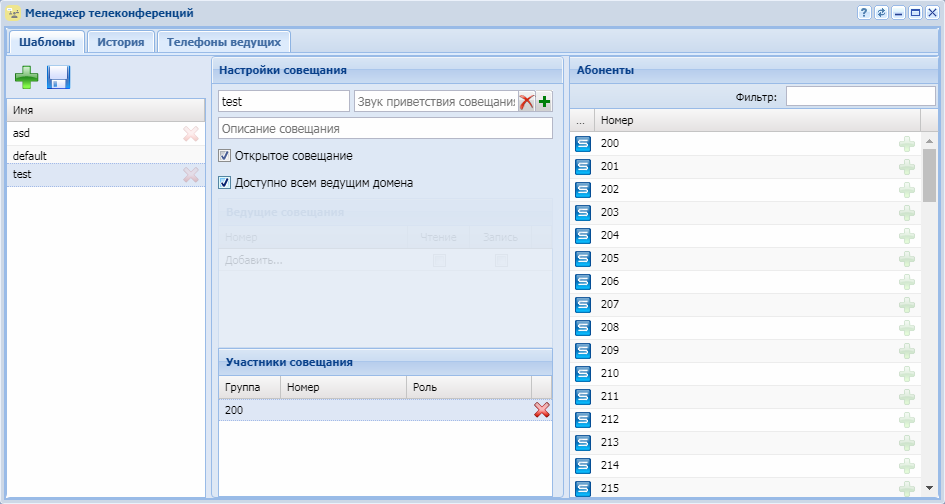Screen dimensions: 945x504
Task: Open the Звук приветствия совещания combo box
Action: point(435,101)
